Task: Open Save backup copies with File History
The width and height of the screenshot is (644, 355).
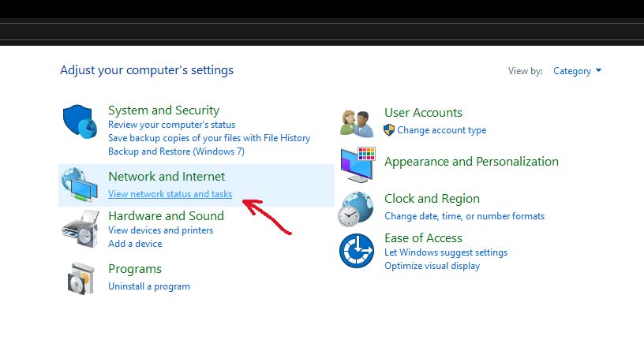Action: click(209, 138)
